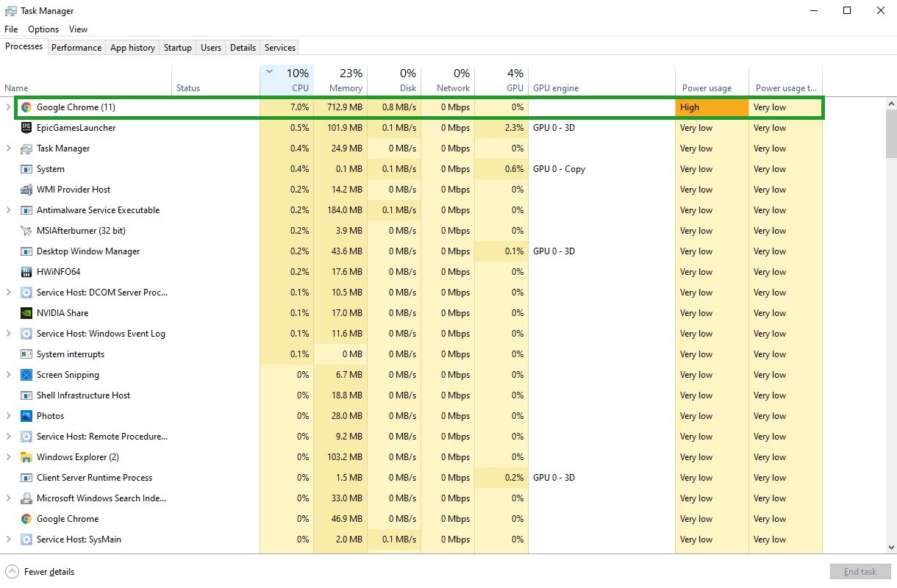Expand the Task Manager process group
The width and height of the screenshot is (897, 588).
tap(9, 148)
